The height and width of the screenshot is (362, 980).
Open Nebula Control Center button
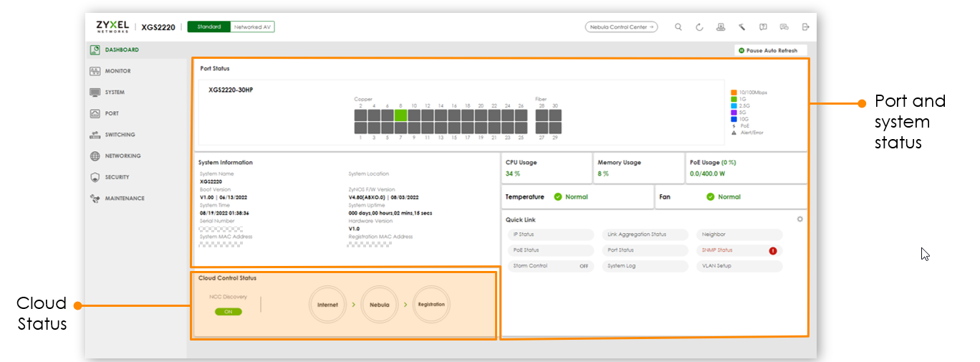(621, 27)
